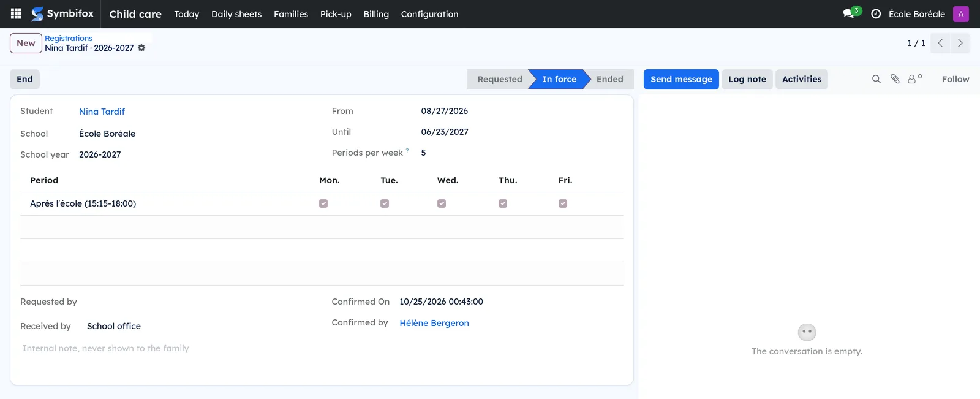This screenshot has height=399, width=980.
Task: Set status to Requested
Action: click(x=499, y=79)
